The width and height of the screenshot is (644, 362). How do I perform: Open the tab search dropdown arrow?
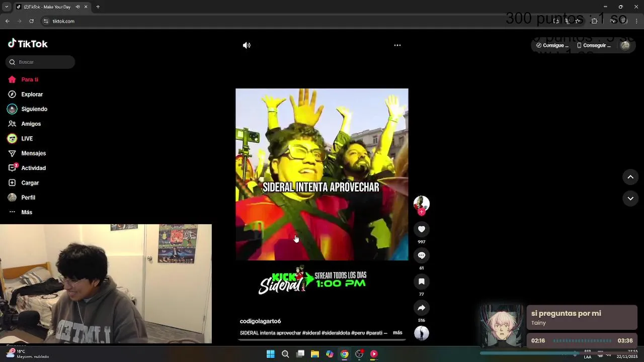click(7, 7)
